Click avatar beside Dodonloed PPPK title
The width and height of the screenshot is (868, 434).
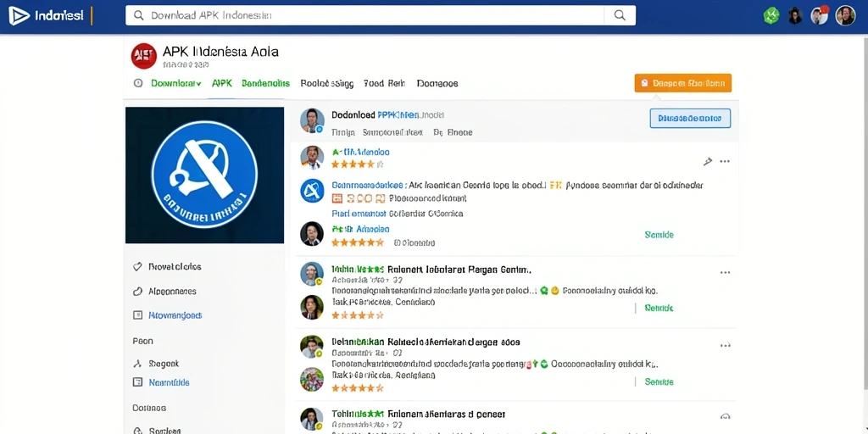(312, 120)
